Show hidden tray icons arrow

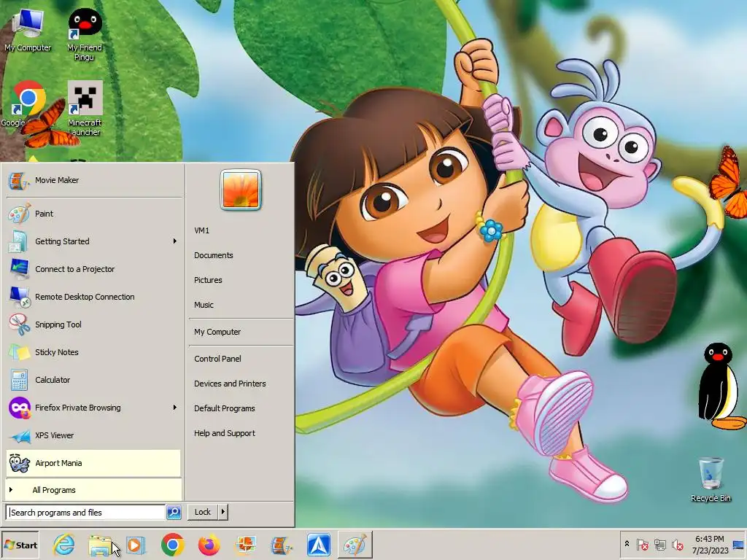[x=627, y=544]
